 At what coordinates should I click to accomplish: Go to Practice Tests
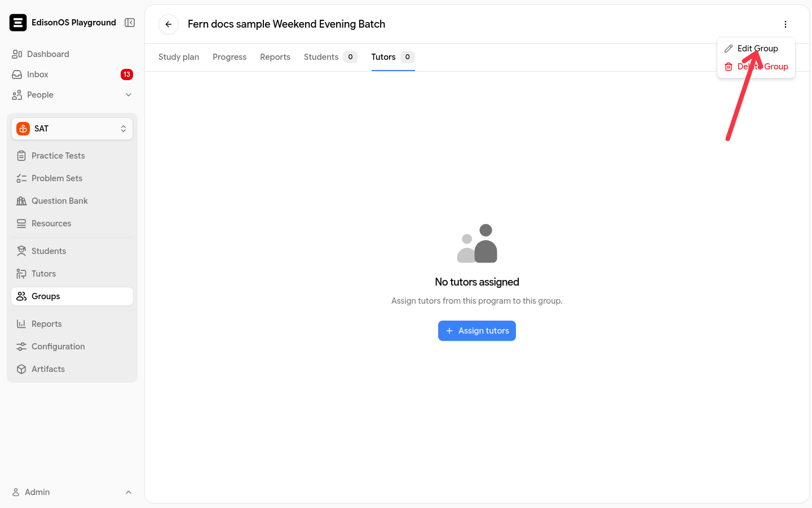click(72, 156)
